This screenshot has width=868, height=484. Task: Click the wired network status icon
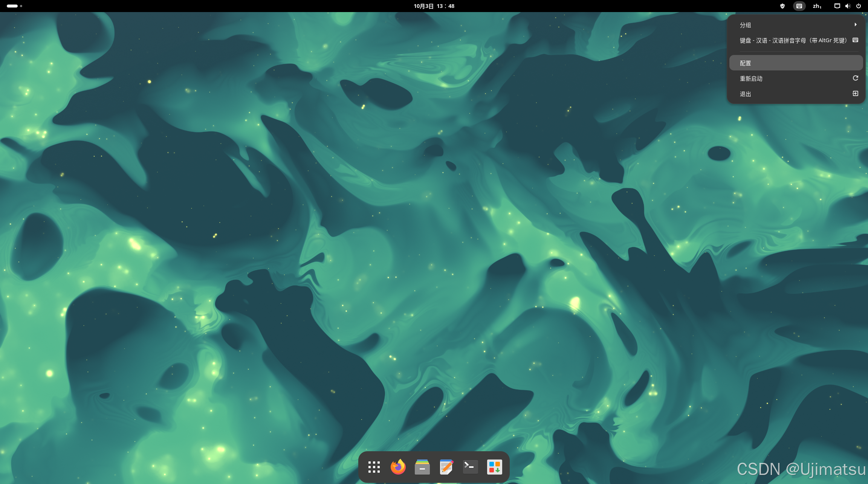[837, 6]
